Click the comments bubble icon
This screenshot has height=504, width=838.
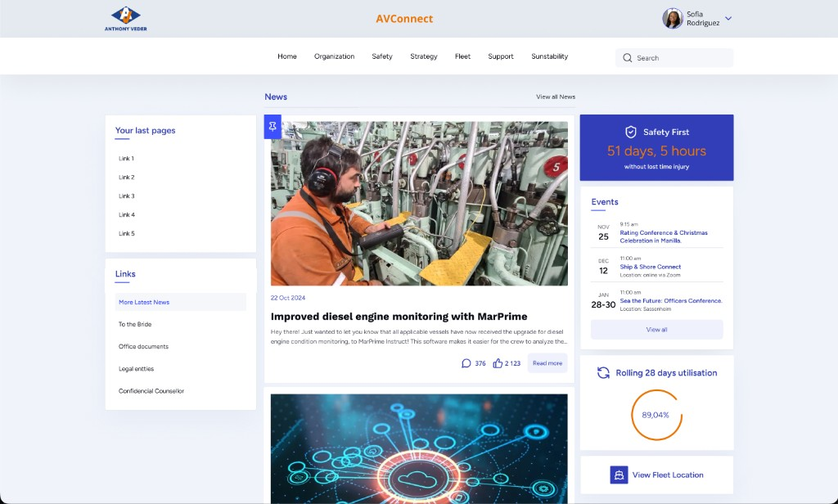466,363
